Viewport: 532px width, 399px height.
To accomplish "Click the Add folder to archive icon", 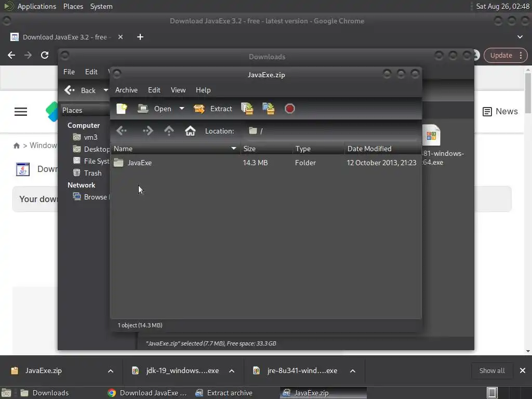I will [269, 109].
